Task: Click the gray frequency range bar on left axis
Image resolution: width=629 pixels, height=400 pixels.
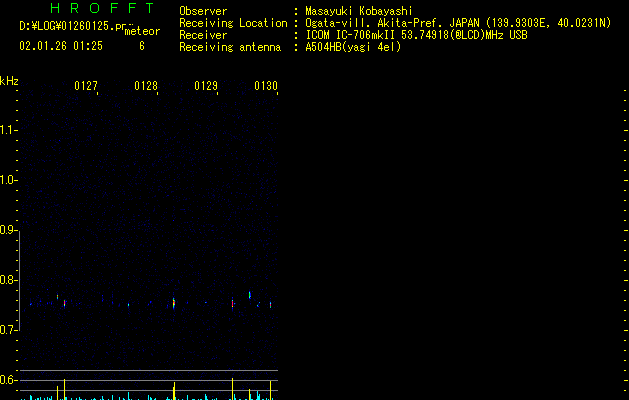Action: (19, 280)
